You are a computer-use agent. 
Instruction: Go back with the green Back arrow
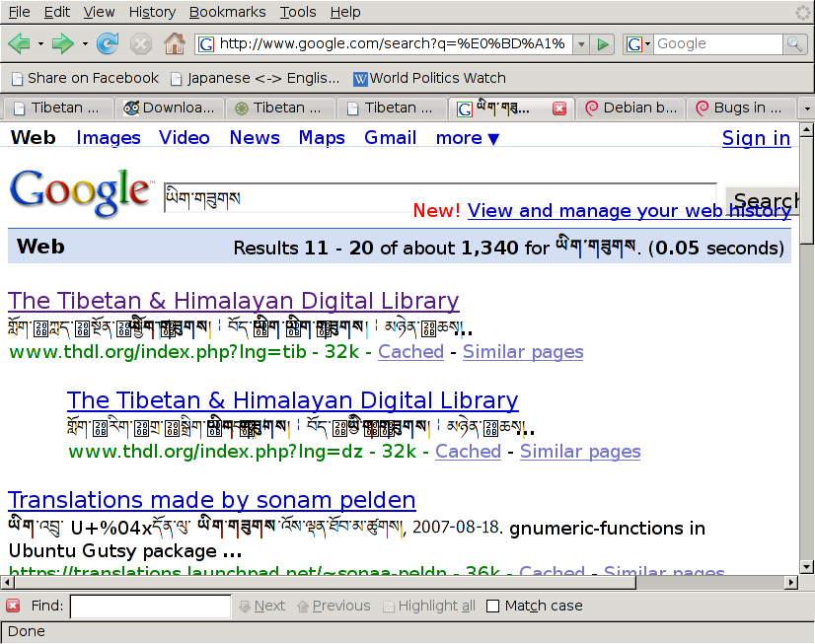[x=20, y=43]
